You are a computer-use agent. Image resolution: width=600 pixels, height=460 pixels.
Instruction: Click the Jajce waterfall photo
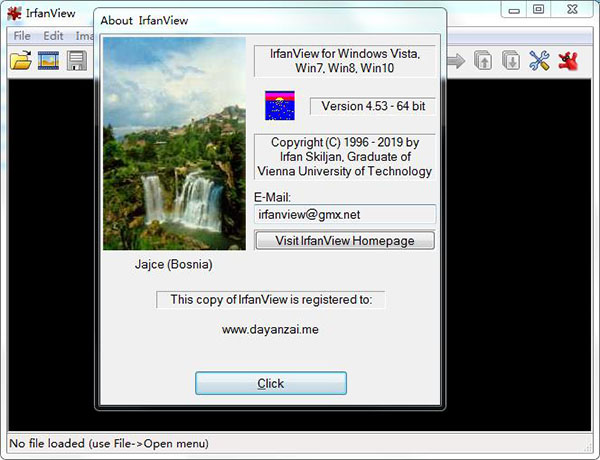(x=174, y=144)
